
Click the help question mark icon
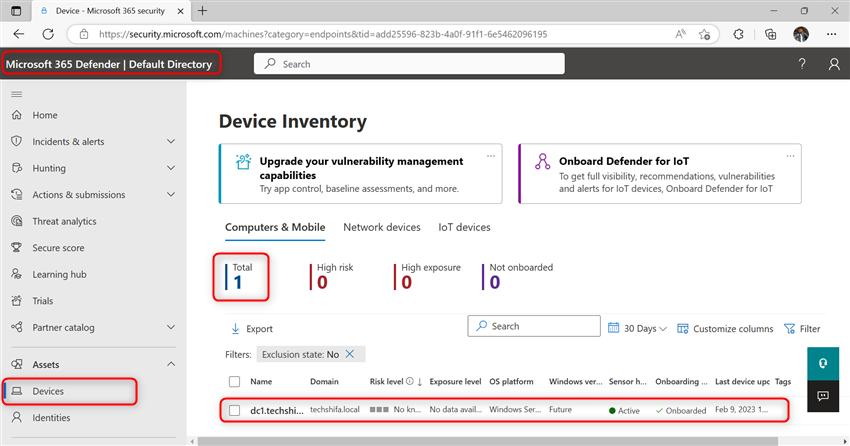(802, 64)
